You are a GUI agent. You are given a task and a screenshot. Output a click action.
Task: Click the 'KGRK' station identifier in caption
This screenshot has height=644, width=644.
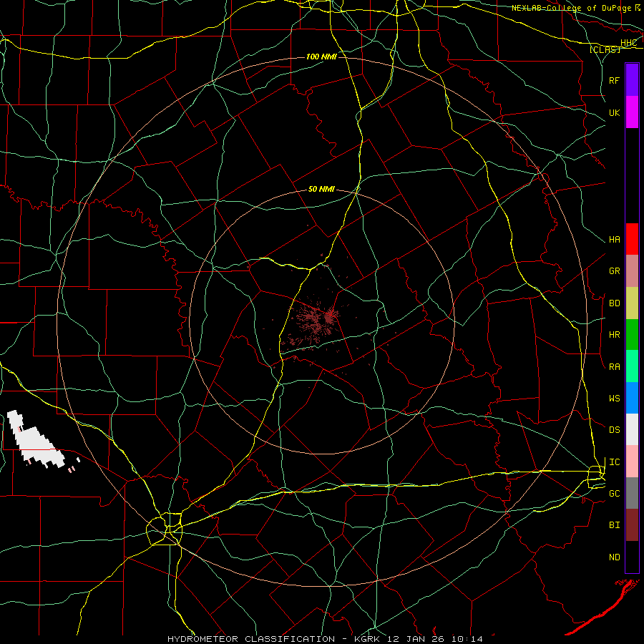pyautogui.click(x=367, y=639)
